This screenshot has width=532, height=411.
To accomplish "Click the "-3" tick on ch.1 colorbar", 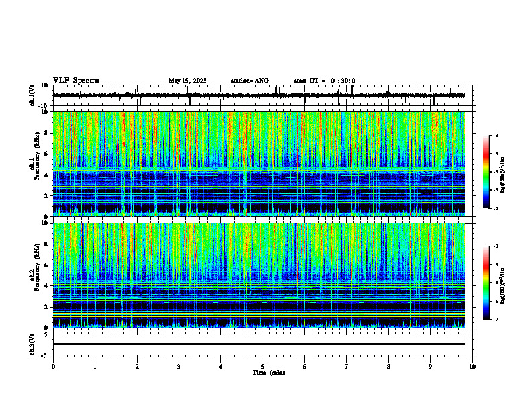I will click(x=495, y=135).
